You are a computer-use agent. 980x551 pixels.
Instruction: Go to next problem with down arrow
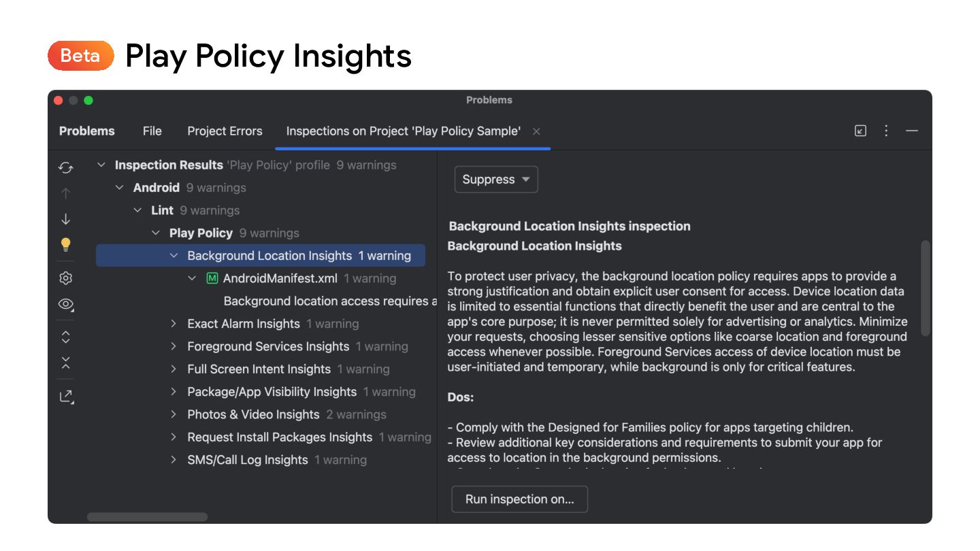66,219
